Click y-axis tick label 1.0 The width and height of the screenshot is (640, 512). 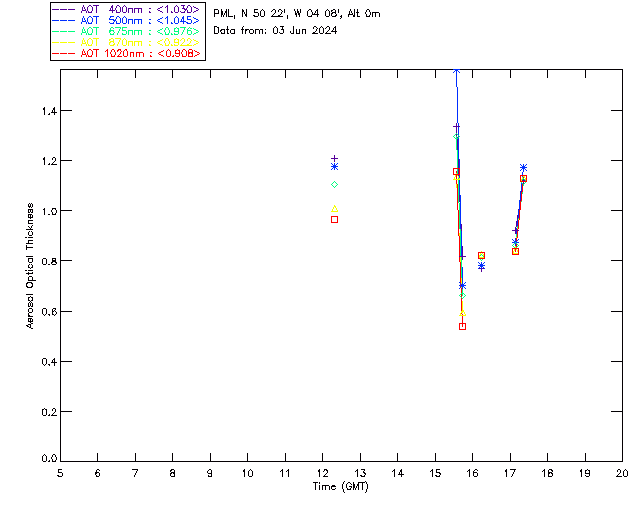pyautogui.click(x=49, y=211)
